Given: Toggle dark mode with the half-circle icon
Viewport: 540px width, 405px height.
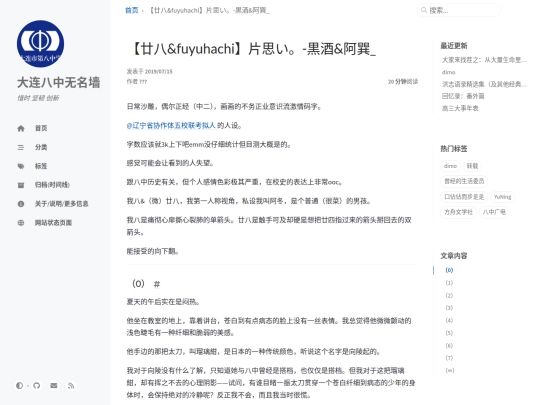Looking at the screenshot, I should click(19, 385).
